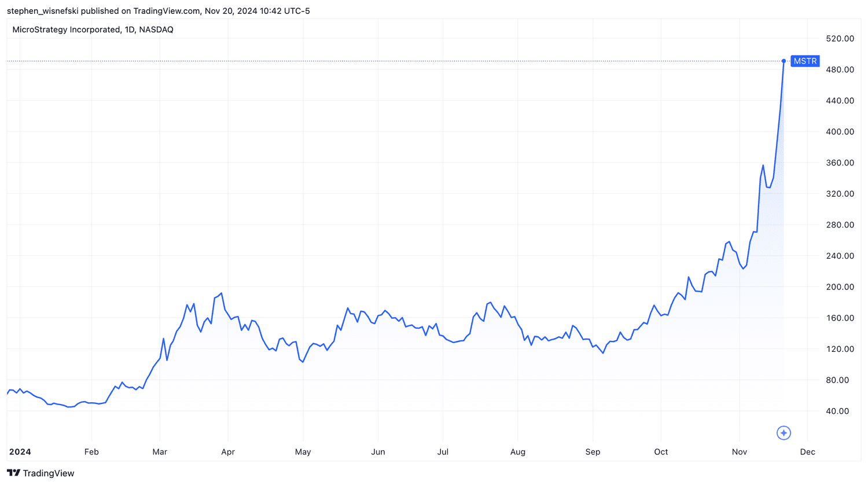The width and height of the screenshot is (868, 485).
Task: Click the 480.00 price axis label
Action: [840, 69]
